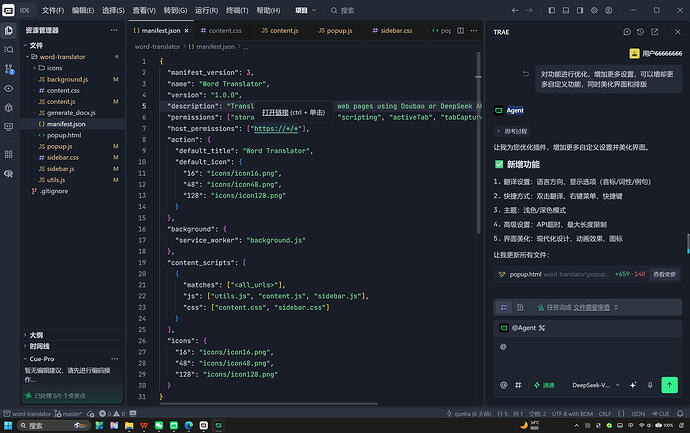Send message with green arrow button
The image size is (690, 433).
tap(669, 385)
